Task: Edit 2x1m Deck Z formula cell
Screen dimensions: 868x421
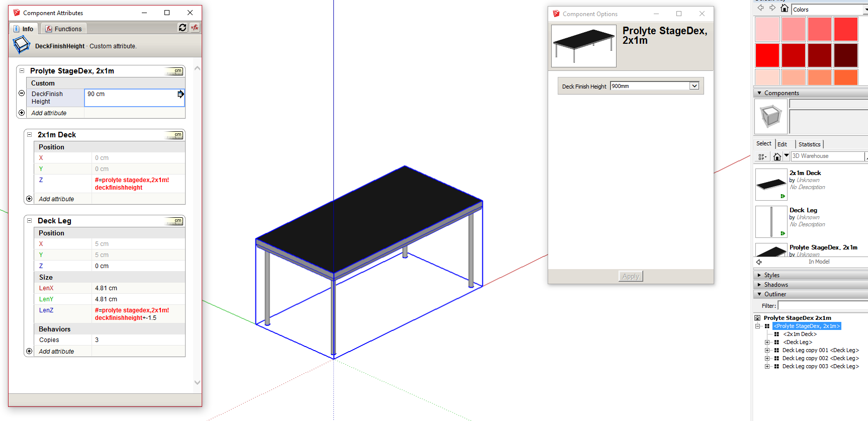Action: [138, 184]
